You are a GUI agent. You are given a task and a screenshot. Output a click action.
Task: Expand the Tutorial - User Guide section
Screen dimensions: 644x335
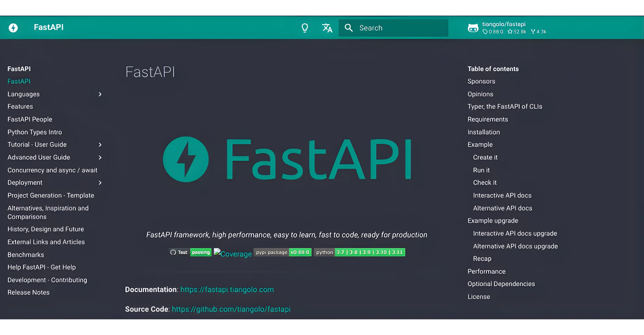click(100, 145)
